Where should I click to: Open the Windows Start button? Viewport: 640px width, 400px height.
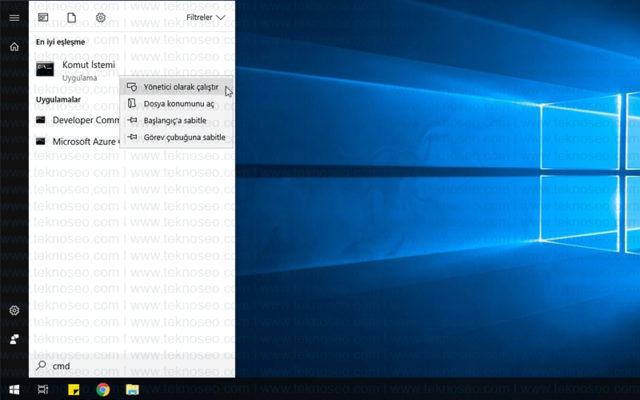14,389
